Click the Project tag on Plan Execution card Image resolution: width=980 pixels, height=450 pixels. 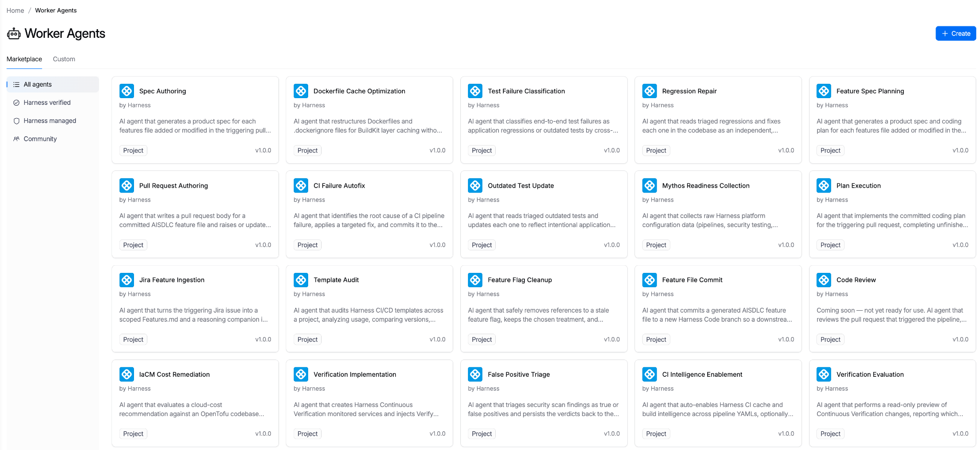(830, 245)
